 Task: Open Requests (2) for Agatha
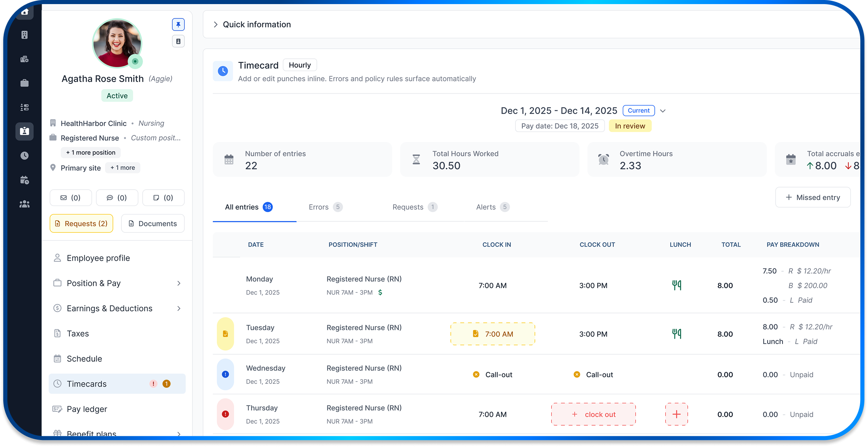pyautogui.click(x=81, y=223)
